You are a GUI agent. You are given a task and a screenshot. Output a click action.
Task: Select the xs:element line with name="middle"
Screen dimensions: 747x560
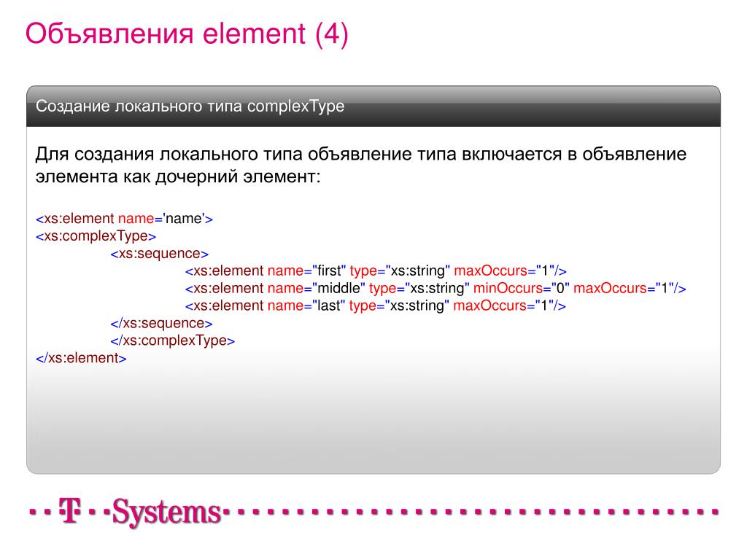point(436,288)
